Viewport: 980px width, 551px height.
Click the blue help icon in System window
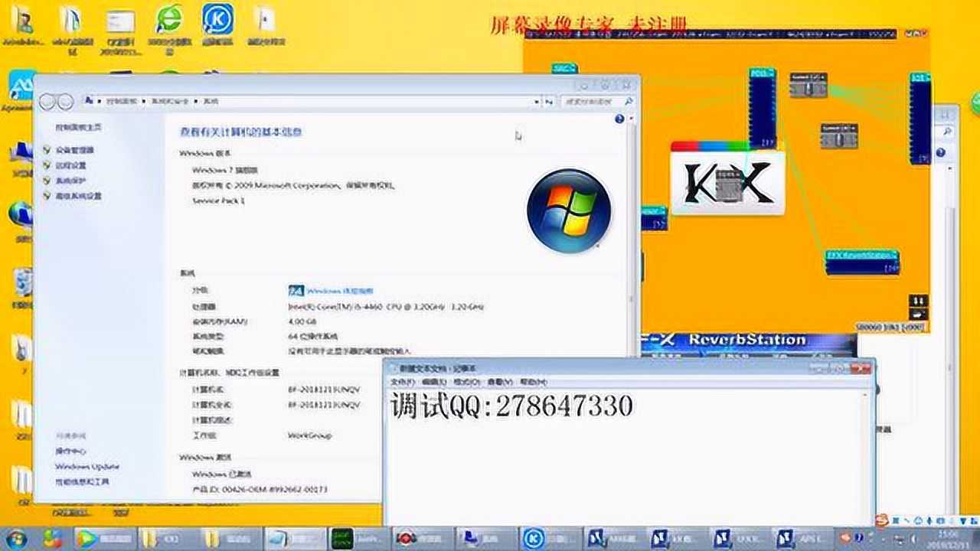pyautogui.click(x=619, y=119)
